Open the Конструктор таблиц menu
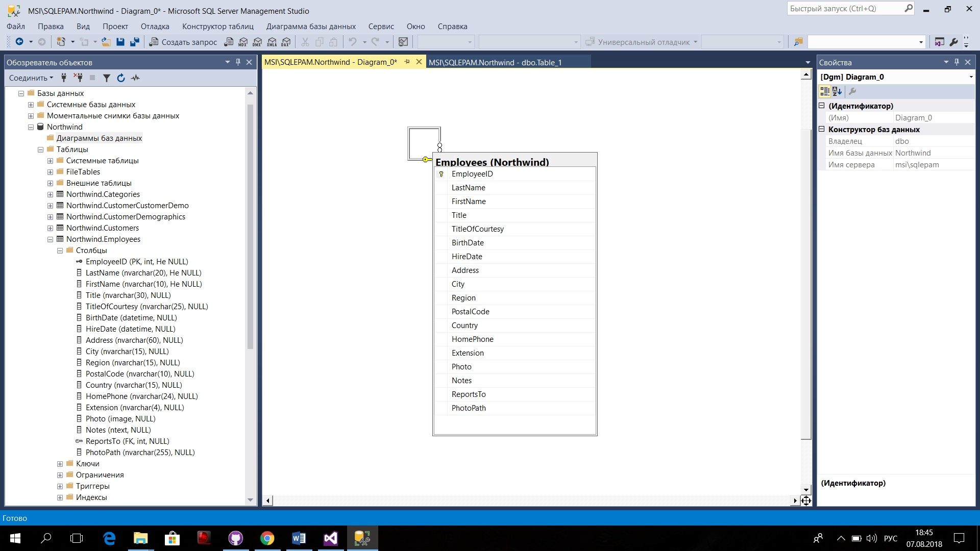 [x=218, y=27]
